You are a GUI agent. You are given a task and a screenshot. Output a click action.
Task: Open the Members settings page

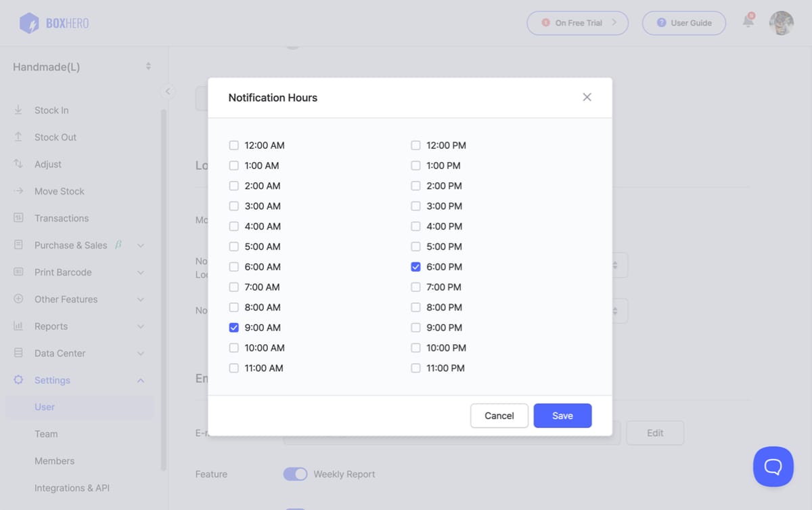(x=54, y=461)
